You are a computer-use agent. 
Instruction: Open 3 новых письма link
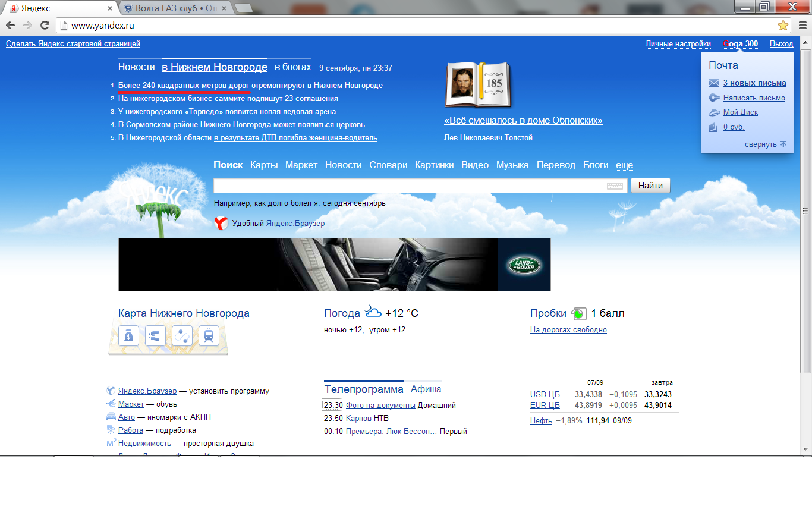pos(754,83)
